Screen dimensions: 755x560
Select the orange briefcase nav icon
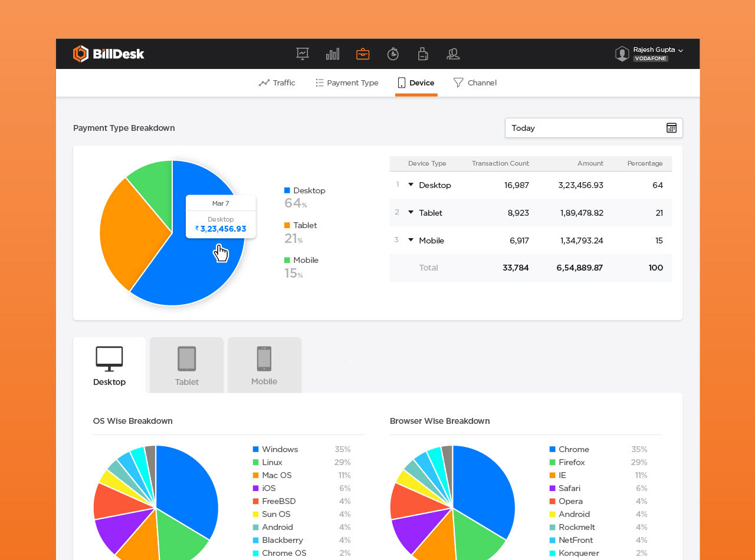point(363,54)
